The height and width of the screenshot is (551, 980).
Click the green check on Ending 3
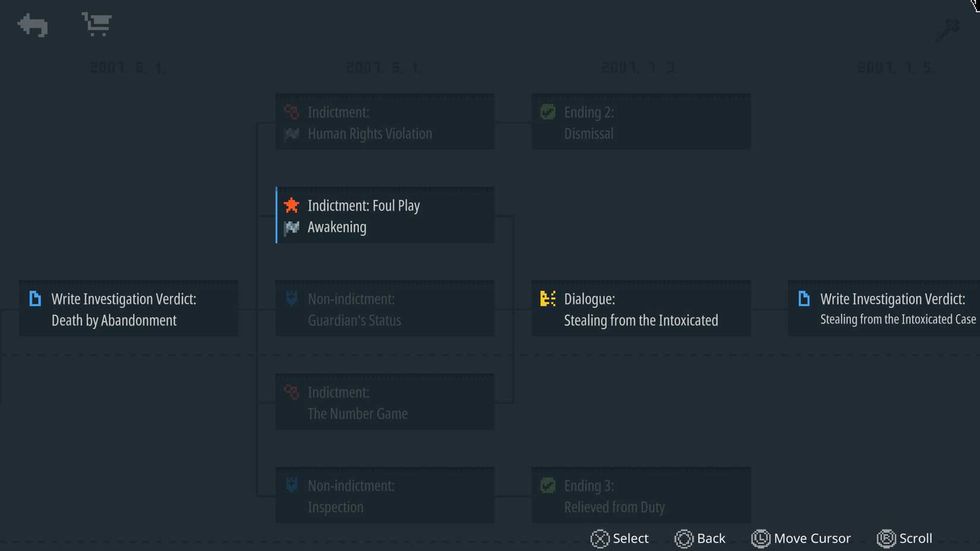[548, 486]
